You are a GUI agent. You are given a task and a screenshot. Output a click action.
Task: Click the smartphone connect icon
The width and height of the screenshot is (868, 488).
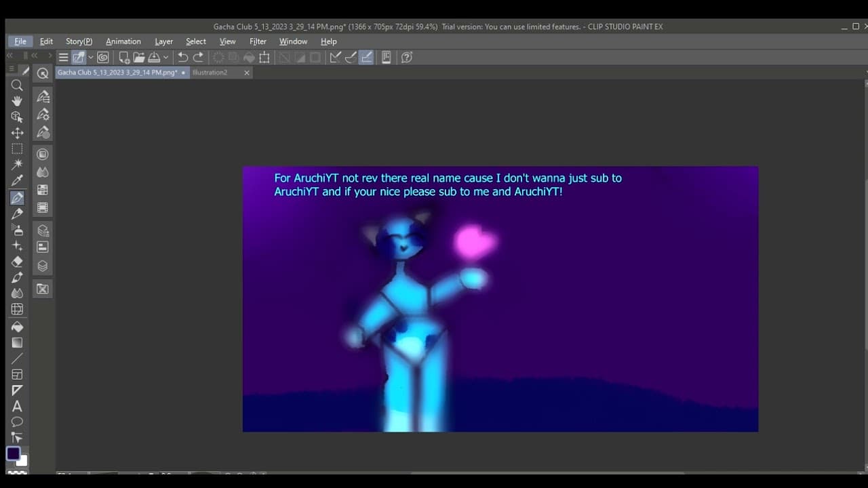pos(386,58)
